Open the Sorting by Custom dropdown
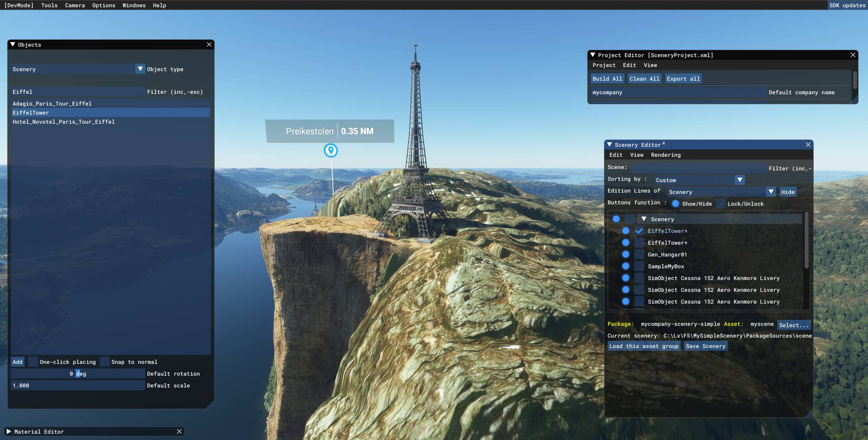 click(x=739, y=180)
